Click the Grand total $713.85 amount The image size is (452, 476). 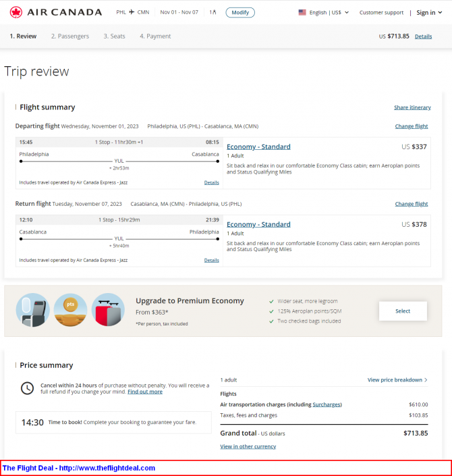pyautogui.click(x=416, y=433)
